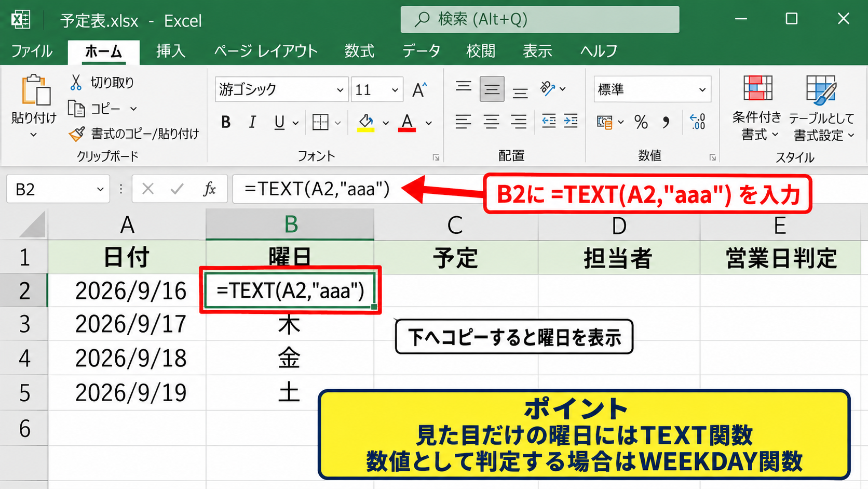Open the number format dropdown 標準
The width and height of the screenshot is (868, 489).
(x=702, y=89)
